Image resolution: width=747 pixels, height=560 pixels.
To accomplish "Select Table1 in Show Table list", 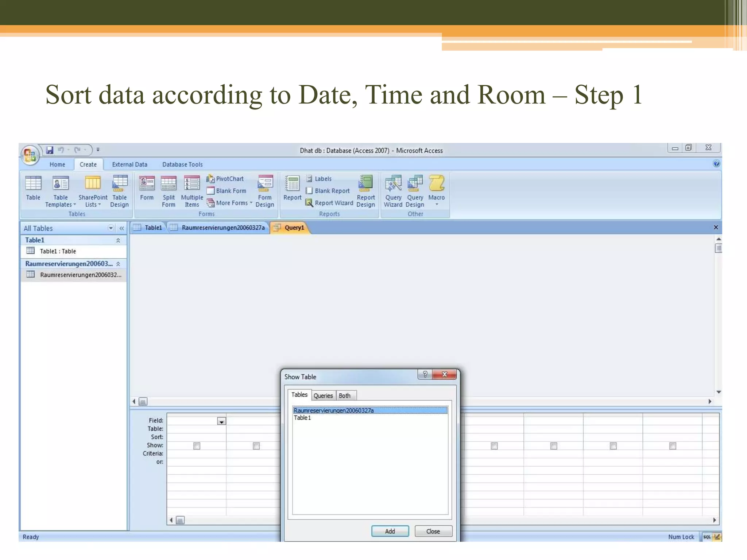I will pos(302,418).
